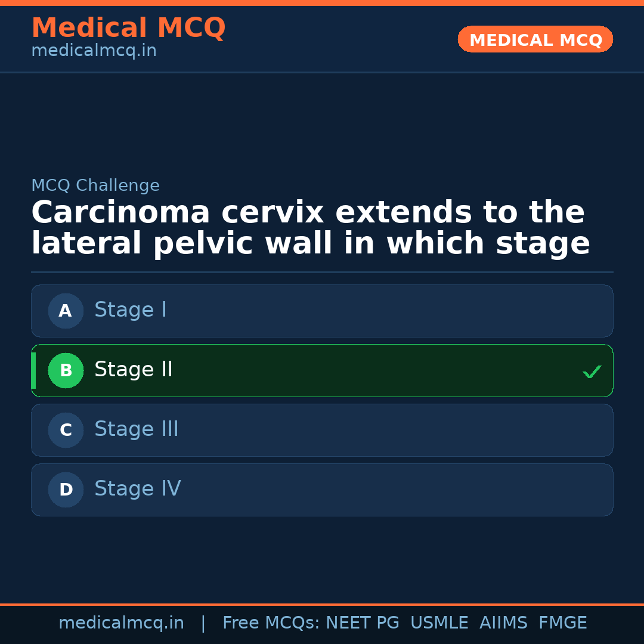644x644 pixels.
Task: Select the AIIMS footer label
Action: click(x=503, y=623)
